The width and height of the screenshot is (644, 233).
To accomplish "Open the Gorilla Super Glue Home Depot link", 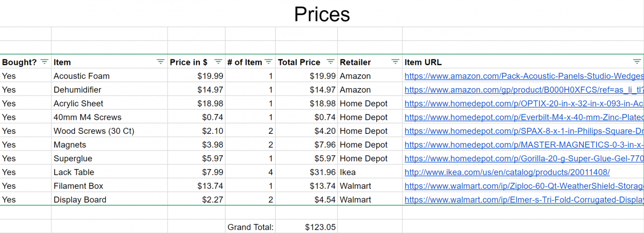I will click(524, 158).
